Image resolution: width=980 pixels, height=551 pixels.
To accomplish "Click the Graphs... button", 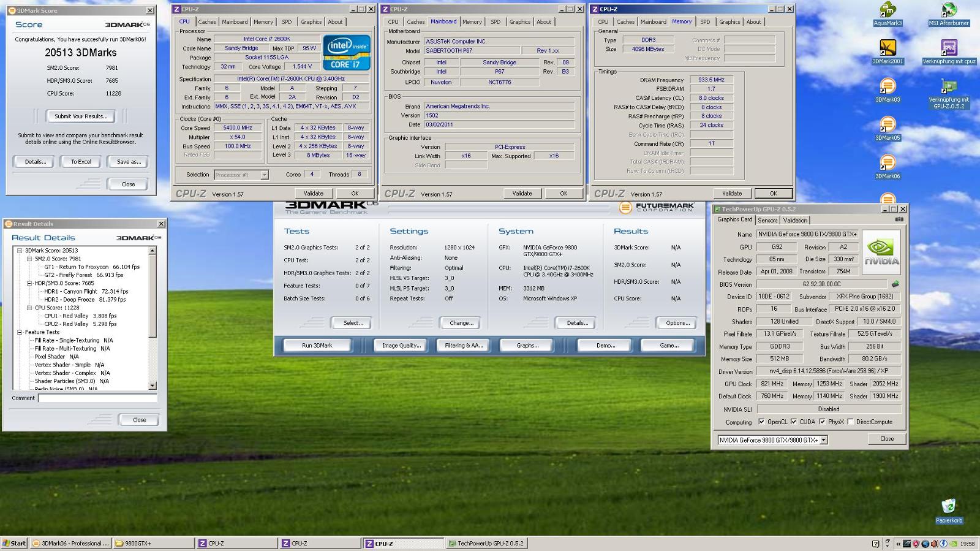I will pos(527,346).
